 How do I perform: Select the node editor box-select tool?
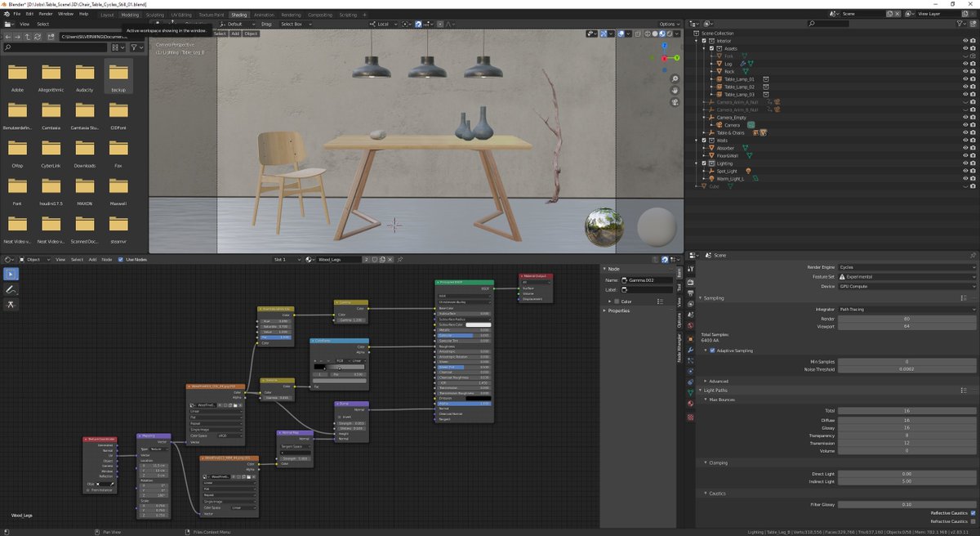(x=11, y=274)
